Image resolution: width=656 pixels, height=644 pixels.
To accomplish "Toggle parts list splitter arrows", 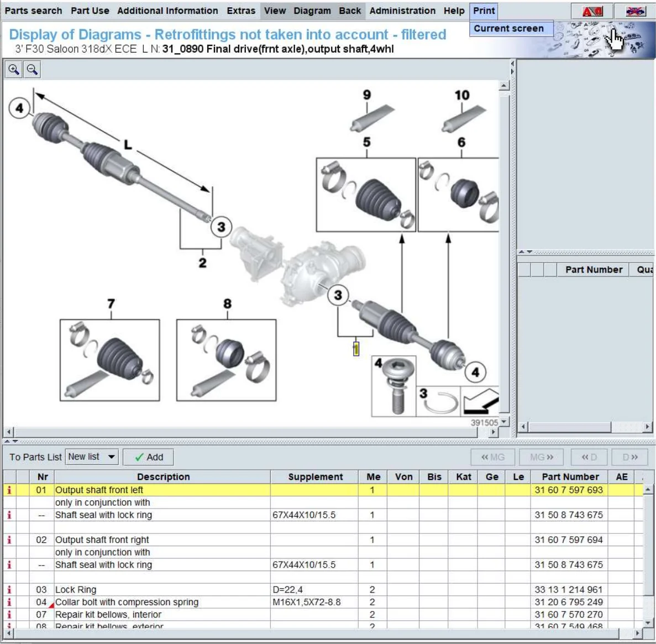I will [11, 441].
